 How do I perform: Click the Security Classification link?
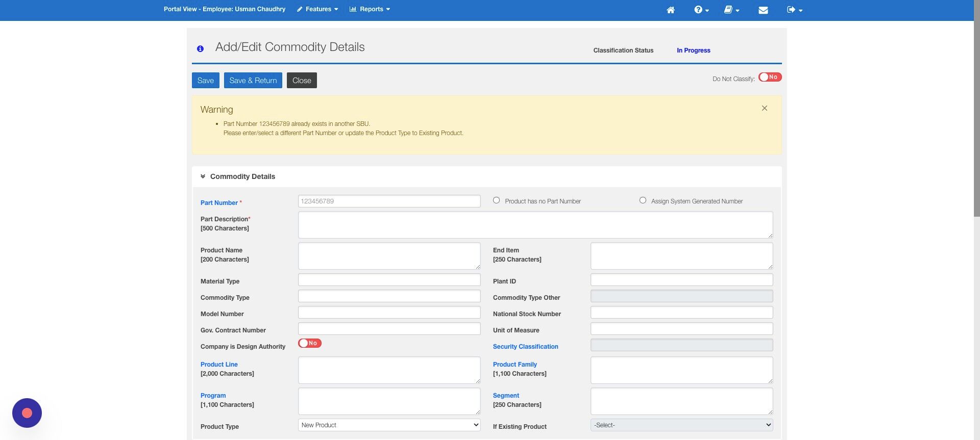pos(525,347)
